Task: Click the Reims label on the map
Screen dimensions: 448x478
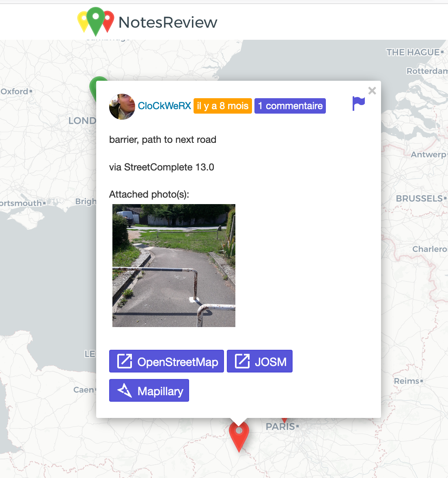Action: click(407, 381)
